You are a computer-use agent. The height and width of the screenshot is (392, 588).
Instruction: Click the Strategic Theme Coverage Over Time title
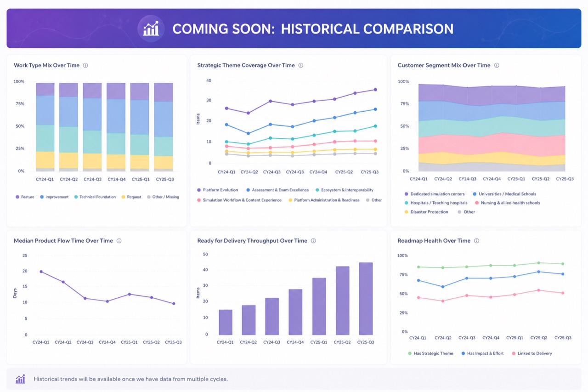pyautogui.click(x=246, y=65)
